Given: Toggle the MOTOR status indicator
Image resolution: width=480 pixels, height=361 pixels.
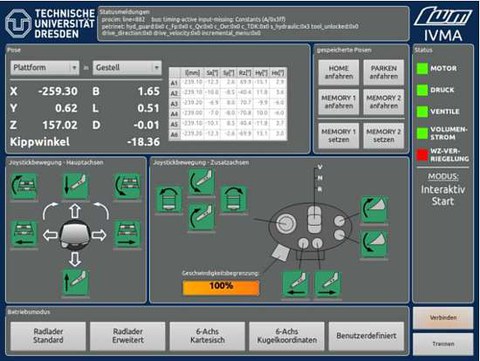Looking at the screenshot, I should tap(422, 68).
